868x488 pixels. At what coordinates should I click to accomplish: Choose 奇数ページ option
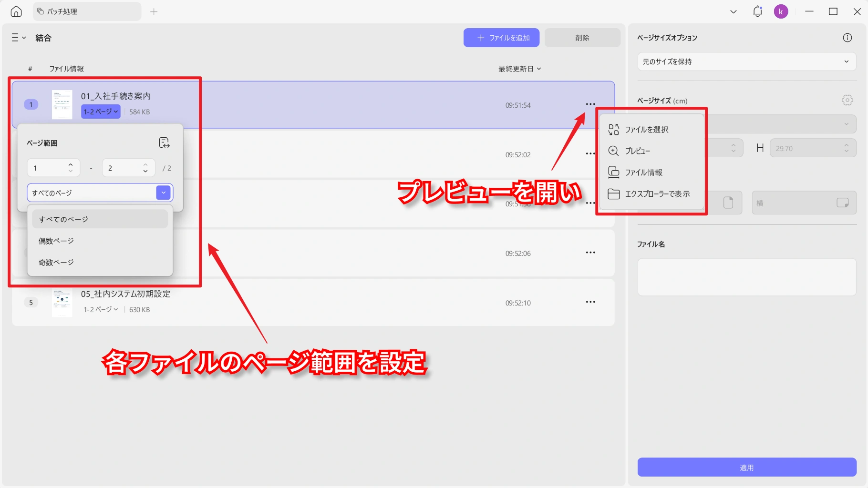click(100, 262)
